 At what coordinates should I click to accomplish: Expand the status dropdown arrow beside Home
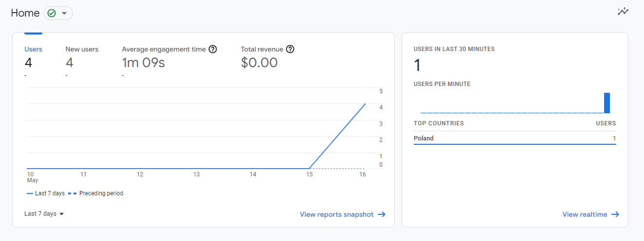pyautogui.click(x=64, y=13)
